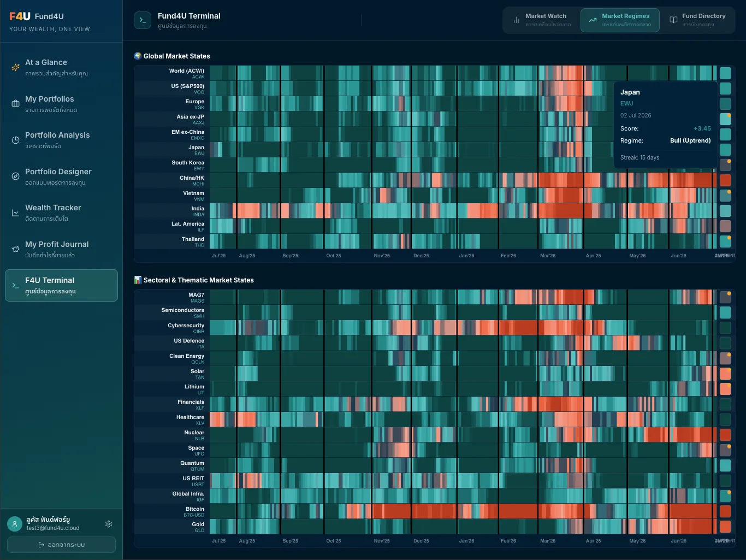The image size is (746, 560).
Task: Click the logout button at sidebar bottom
Action: [61, 545]
